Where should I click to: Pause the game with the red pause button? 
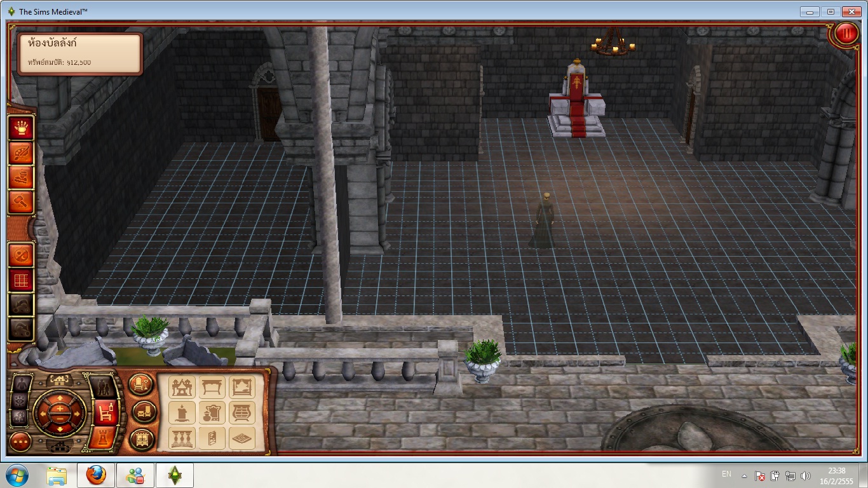coord(846,33)
